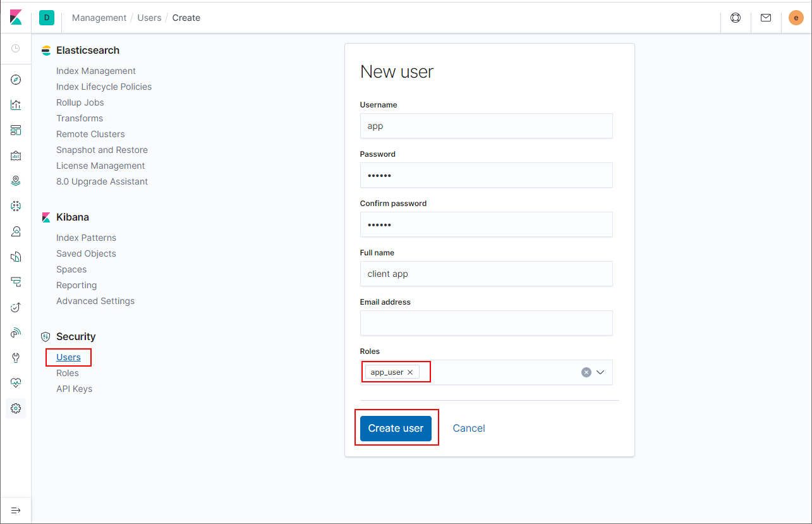Focus the Username field
812x524 pixels.
(487, 126)
